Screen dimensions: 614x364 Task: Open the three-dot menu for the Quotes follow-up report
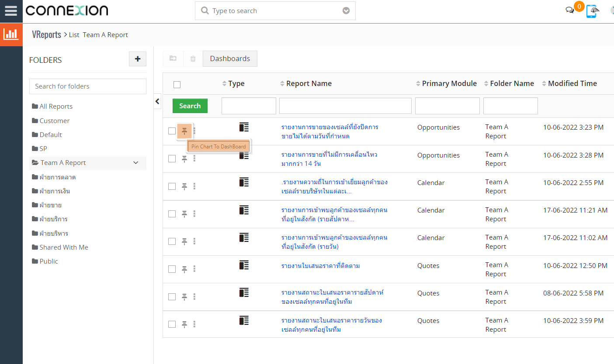click(194, 269)
